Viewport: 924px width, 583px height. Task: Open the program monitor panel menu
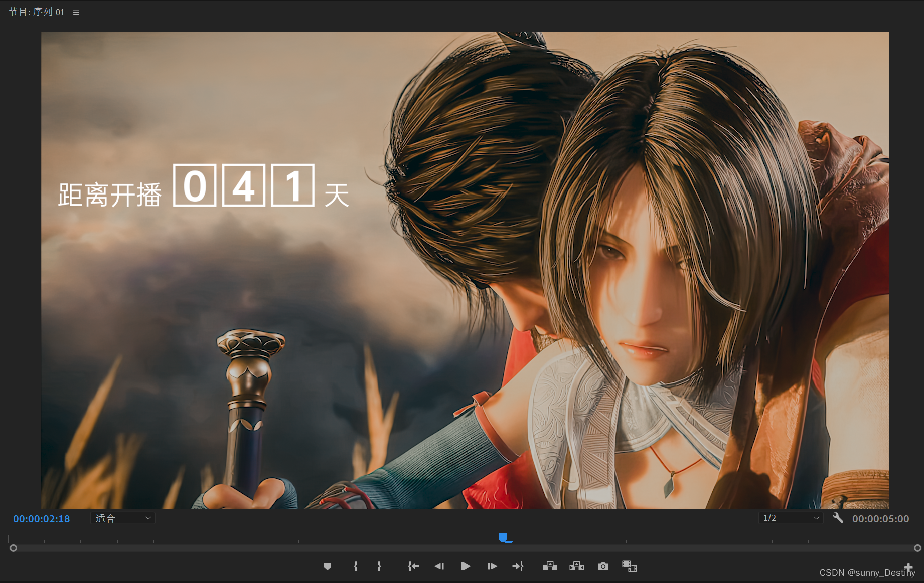click(x=76, y=12)
